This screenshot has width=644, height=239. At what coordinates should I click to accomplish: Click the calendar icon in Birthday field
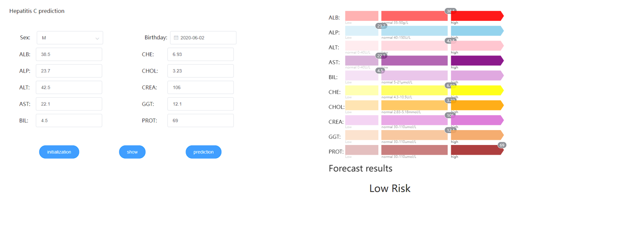(x=176, y=38)
